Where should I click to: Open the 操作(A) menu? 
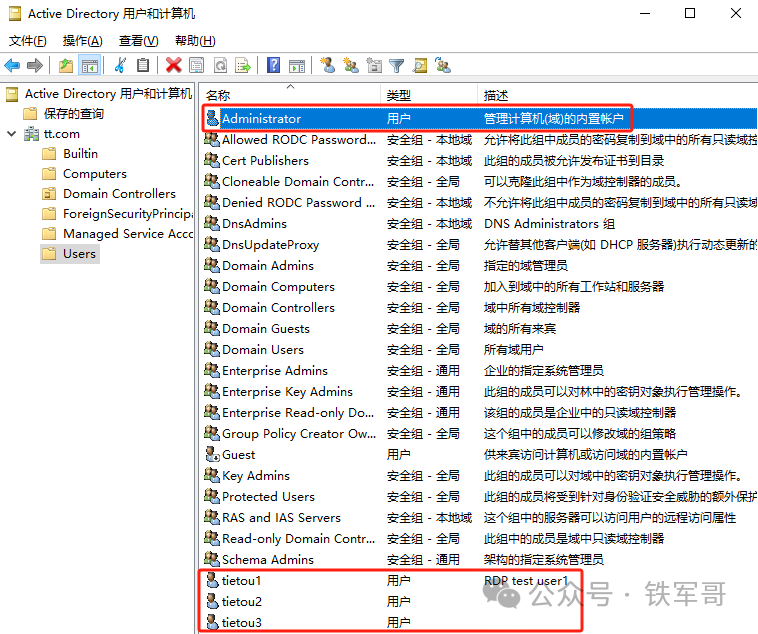tap(83, 41)
